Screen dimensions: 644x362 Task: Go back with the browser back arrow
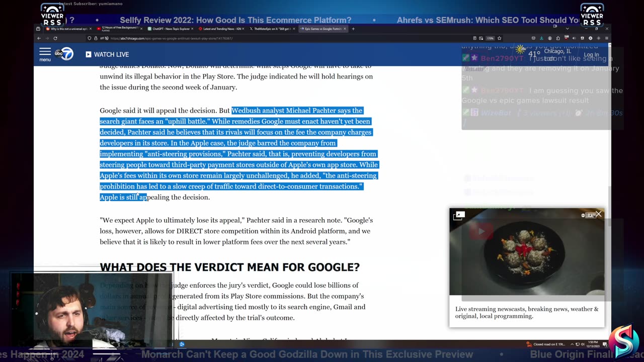click(x=39, y=38)
